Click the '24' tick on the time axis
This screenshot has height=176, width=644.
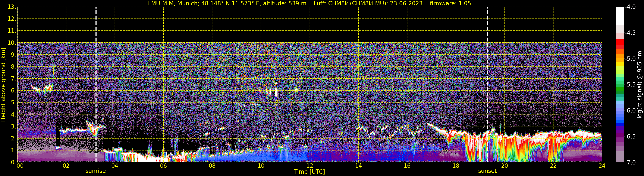click(602, 166)
